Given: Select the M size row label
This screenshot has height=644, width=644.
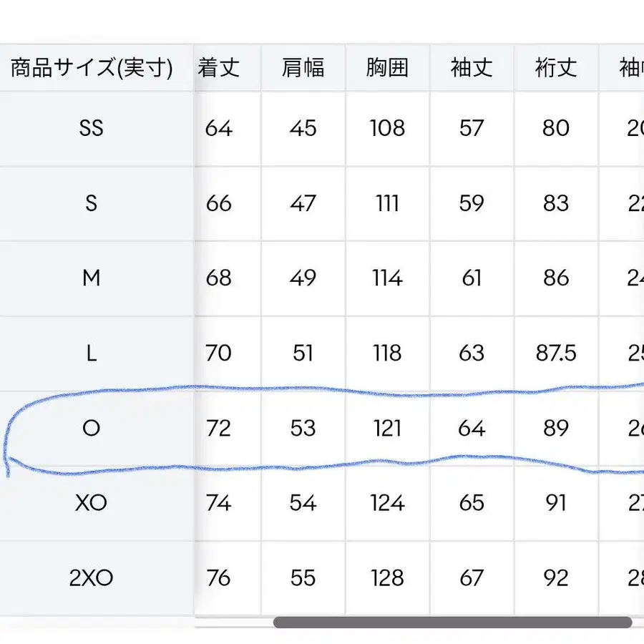Looking at the screenshot, I should pos(92,278).
